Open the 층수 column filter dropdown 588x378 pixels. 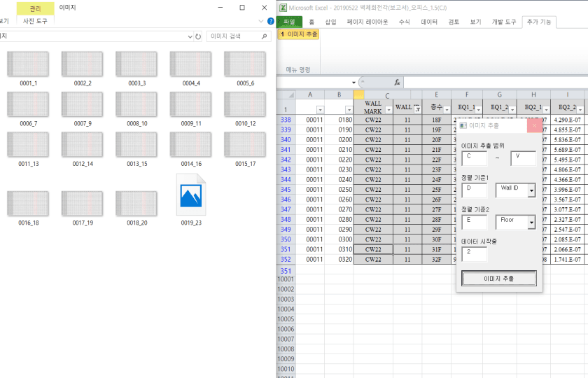pyautogui.click(x=446, y=110)
